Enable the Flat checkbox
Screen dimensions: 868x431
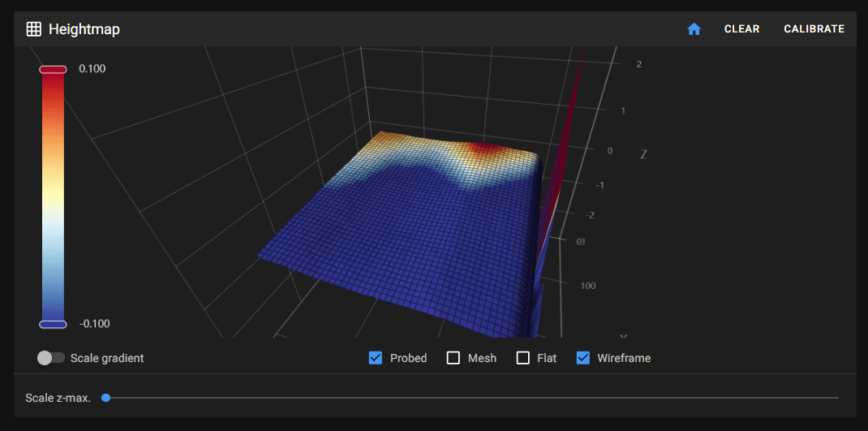pos(523,358)
